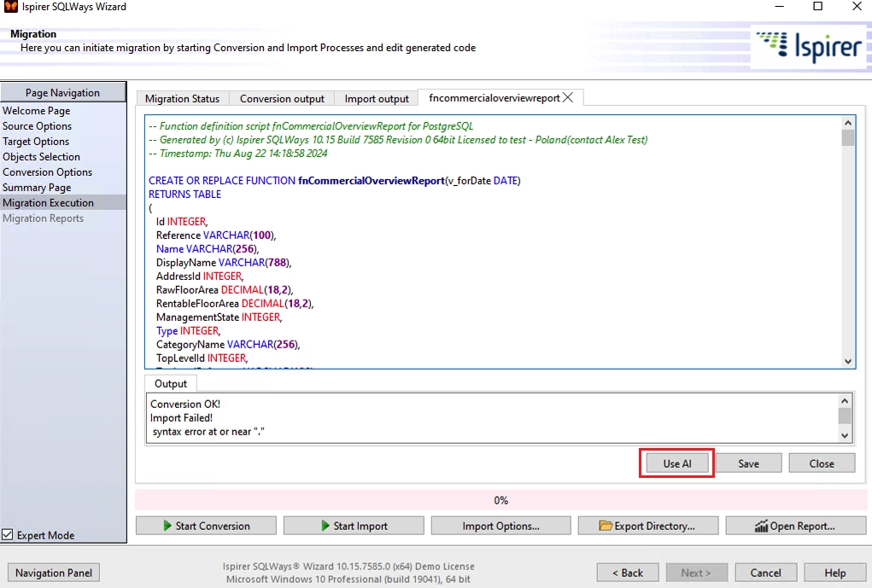Screen dimensions: 872x588
Task: Navigate to Objects Selection
Action: click(41, 157)
